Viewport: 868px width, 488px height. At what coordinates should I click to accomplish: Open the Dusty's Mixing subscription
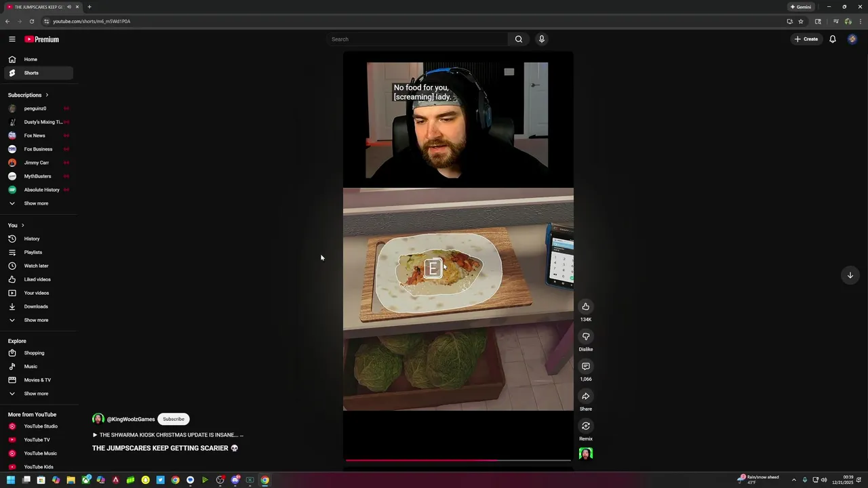(x=39, y=122)
